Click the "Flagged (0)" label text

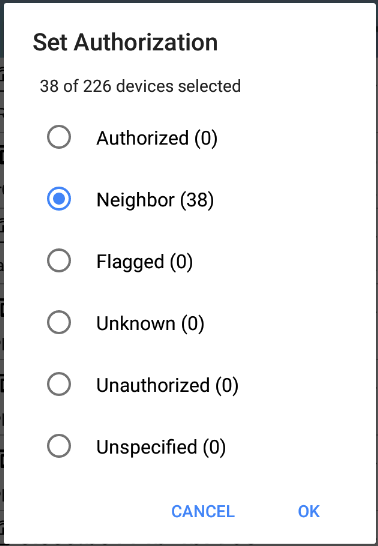[144, 262]
